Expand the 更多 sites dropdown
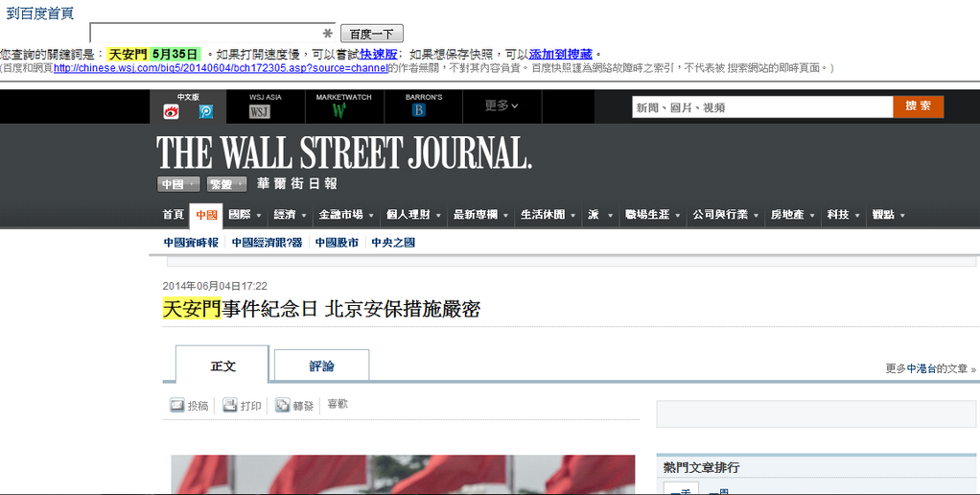Viewport: 980px width, 495px height. 502,106
